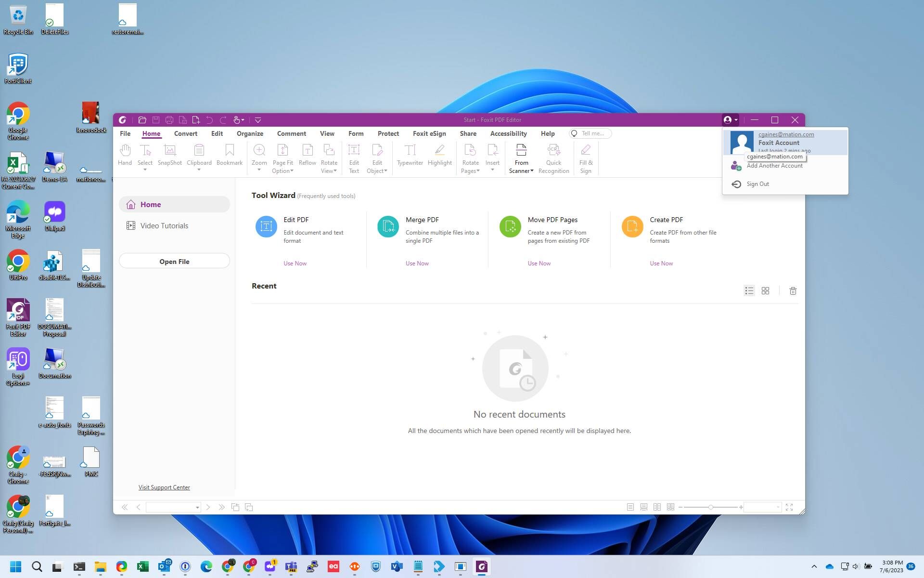Click Use Now under Edit PDF
924x578 pixels.
[x=295, y=263]
